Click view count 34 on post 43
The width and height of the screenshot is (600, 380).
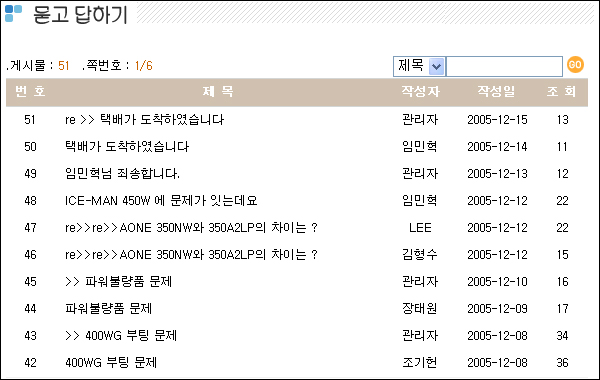pos(562,336)
